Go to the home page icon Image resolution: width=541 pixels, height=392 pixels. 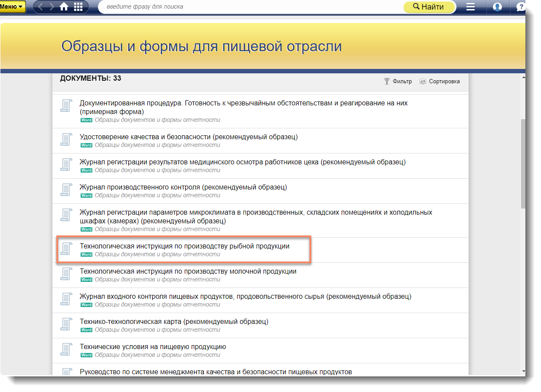click(x=64, y=7)
